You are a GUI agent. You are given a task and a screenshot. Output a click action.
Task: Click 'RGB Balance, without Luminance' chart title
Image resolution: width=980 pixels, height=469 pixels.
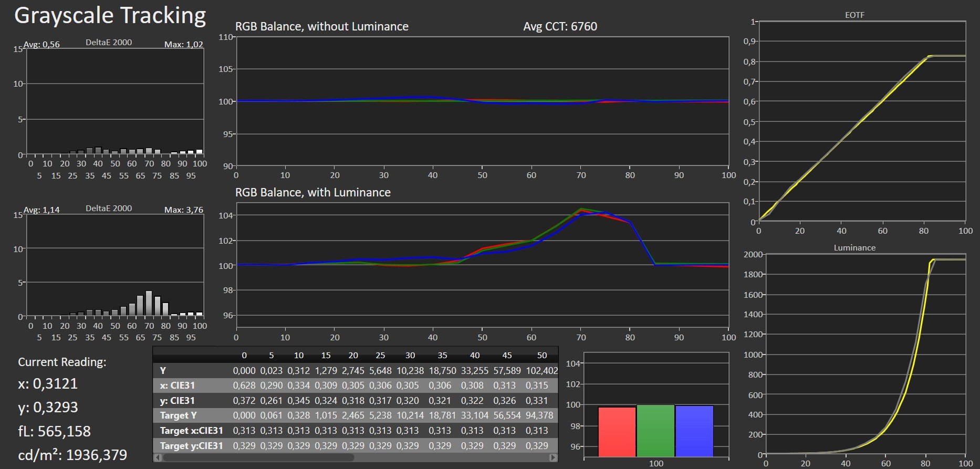pyautogui.click(x=321, y=27)
